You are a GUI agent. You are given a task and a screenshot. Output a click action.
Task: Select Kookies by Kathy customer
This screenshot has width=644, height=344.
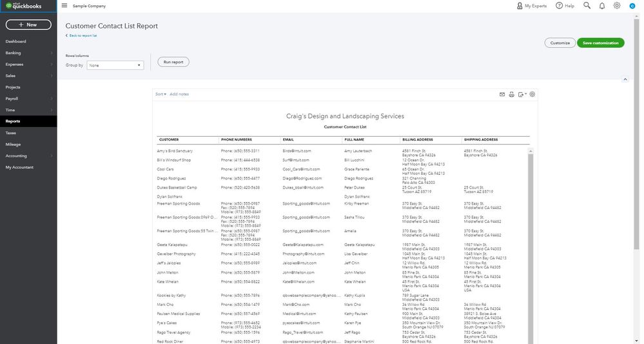click(171, 296)
